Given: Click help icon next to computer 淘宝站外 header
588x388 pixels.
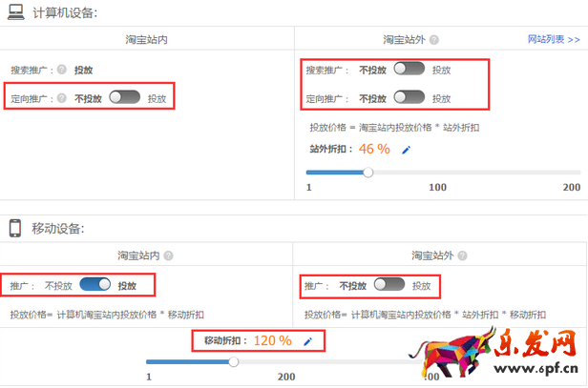Looking at the screenshot, I should (x=434, y=41).
